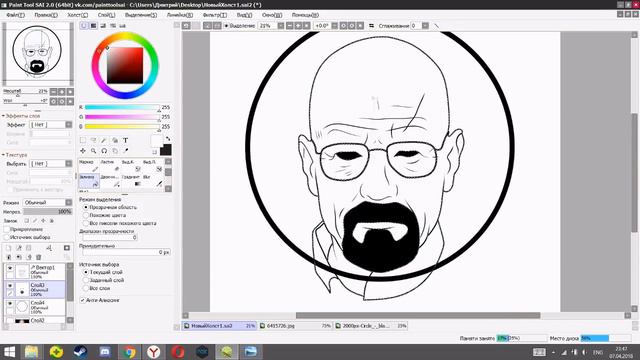Adjust the red R channel slider
Image resolution: width=640 pixels, height=360 pixels.
click(122, 107)
